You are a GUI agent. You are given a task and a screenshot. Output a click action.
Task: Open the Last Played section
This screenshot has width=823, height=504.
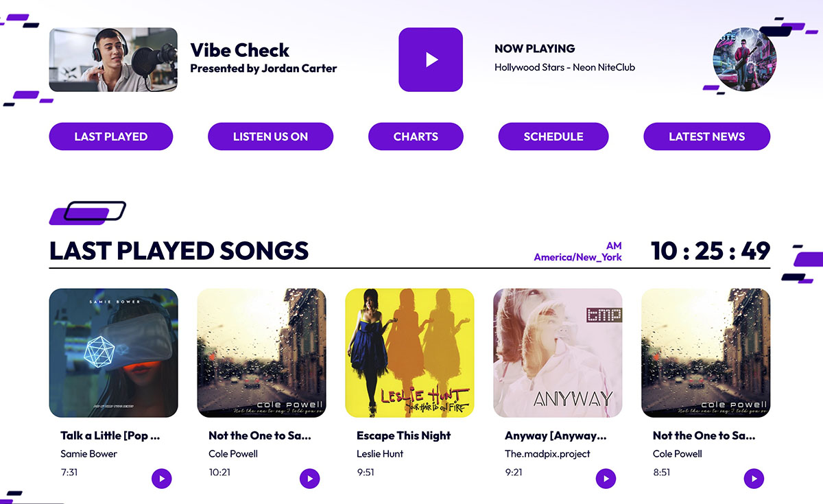click(x=111, y=136)
